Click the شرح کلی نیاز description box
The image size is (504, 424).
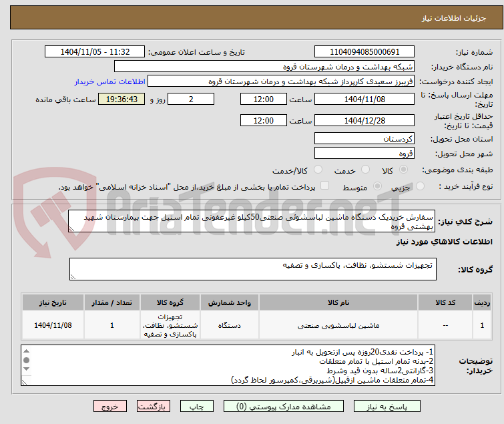pos(252,221)
